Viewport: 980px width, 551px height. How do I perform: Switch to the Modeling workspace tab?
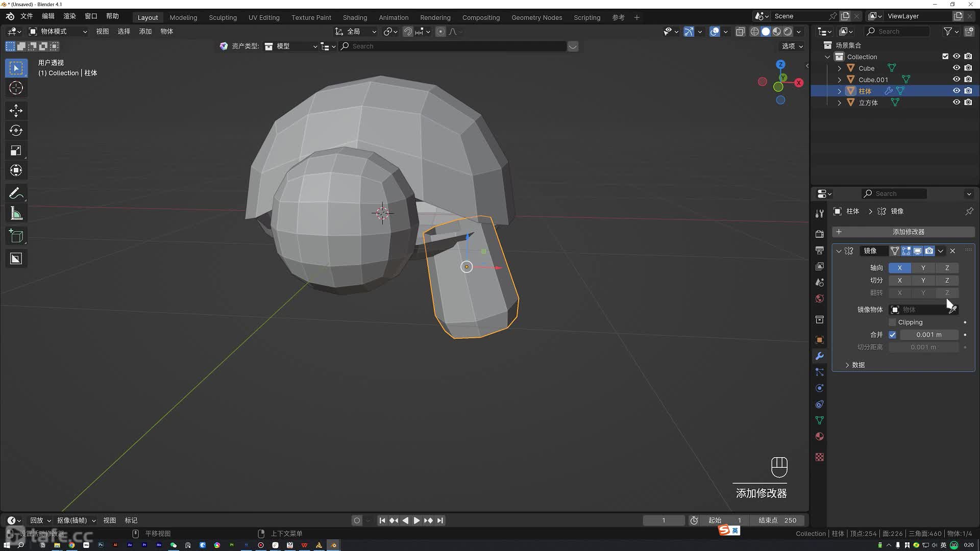point(183,17)
